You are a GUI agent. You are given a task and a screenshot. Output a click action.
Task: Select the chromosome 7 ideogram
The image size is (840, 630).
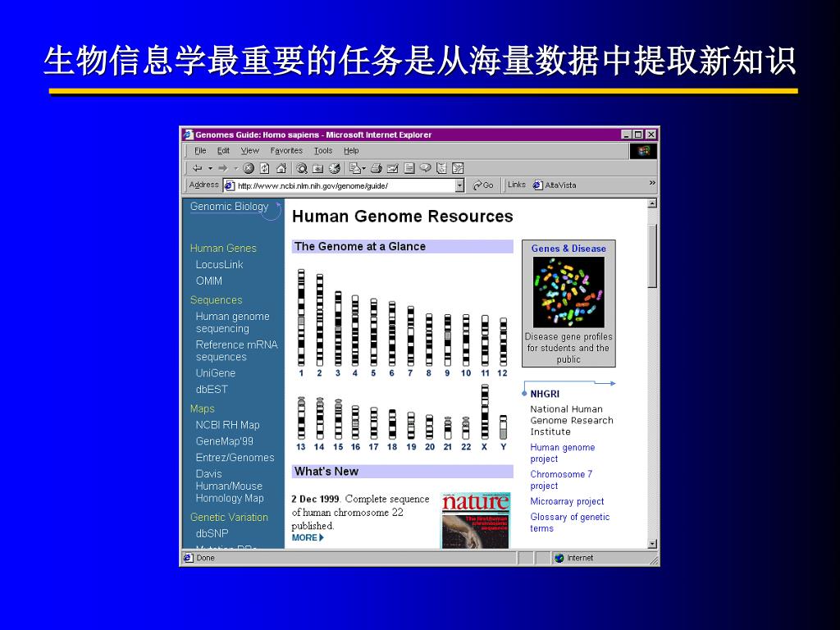(x=410, y=336)
